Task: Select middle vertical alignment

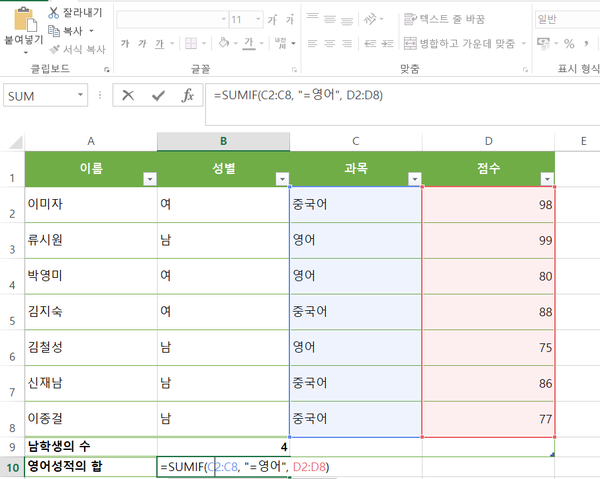Action: [329, 19]
